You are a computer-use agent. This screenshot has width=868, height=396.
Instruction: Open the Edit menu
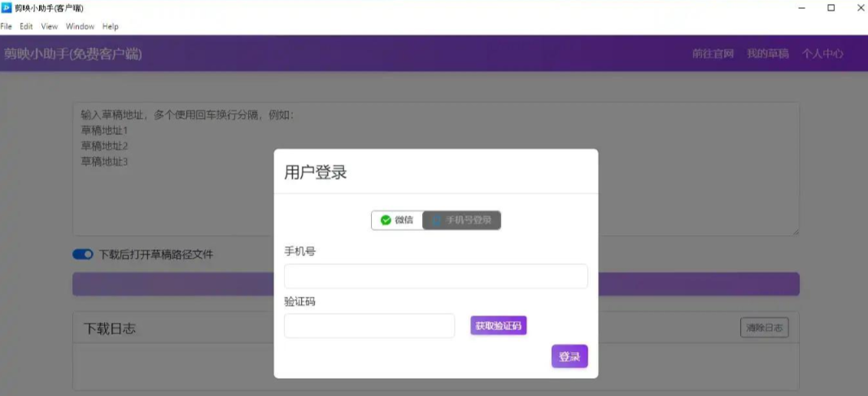(x=26, y=27)
